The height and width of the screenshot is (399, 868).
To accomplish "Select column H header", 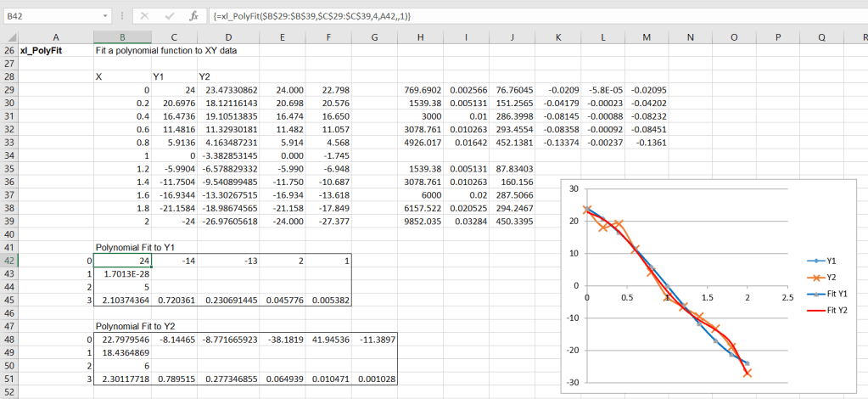I will pos(421,37).
